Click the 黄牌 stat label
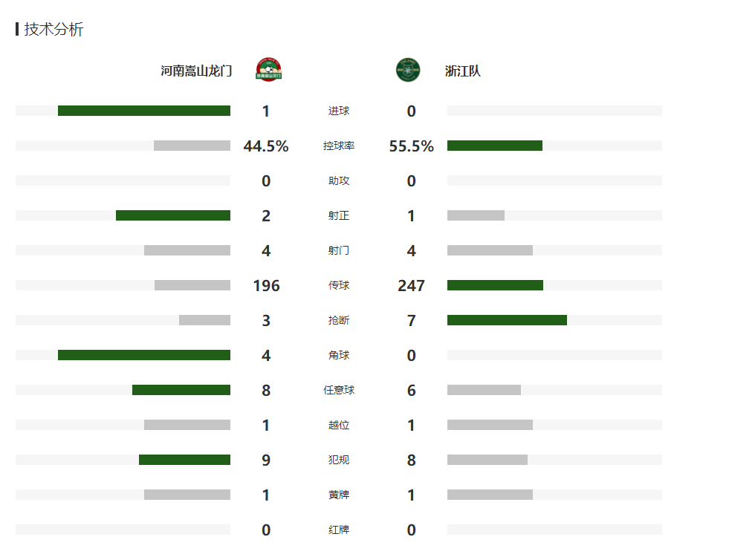 [339, 495]
